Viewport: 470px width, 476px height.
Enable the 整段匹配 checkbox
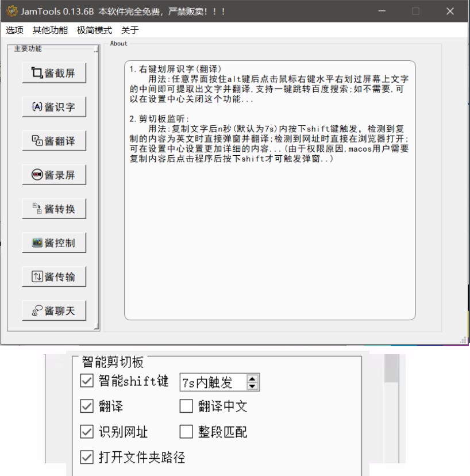(186, 432)
